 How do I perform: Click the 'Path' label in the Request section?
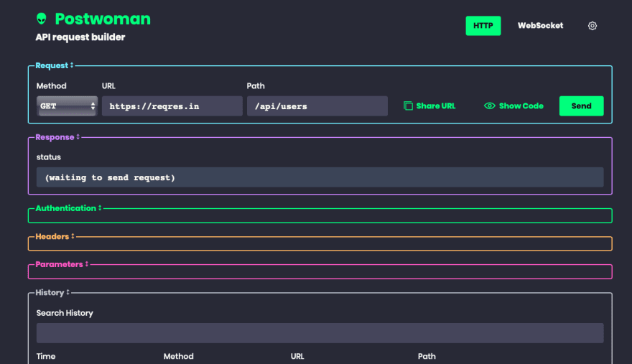256,86
